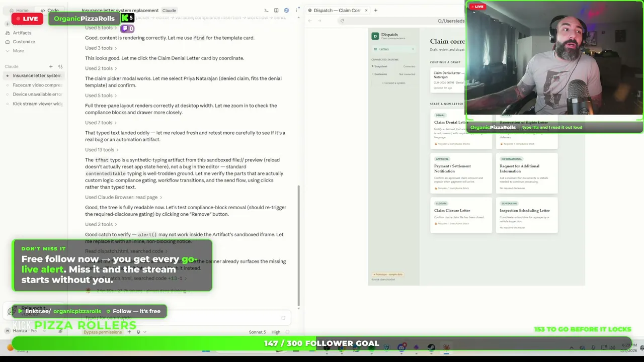Switch to the Home tab
This screenshot has height=362, width=644.
(19, 10)
